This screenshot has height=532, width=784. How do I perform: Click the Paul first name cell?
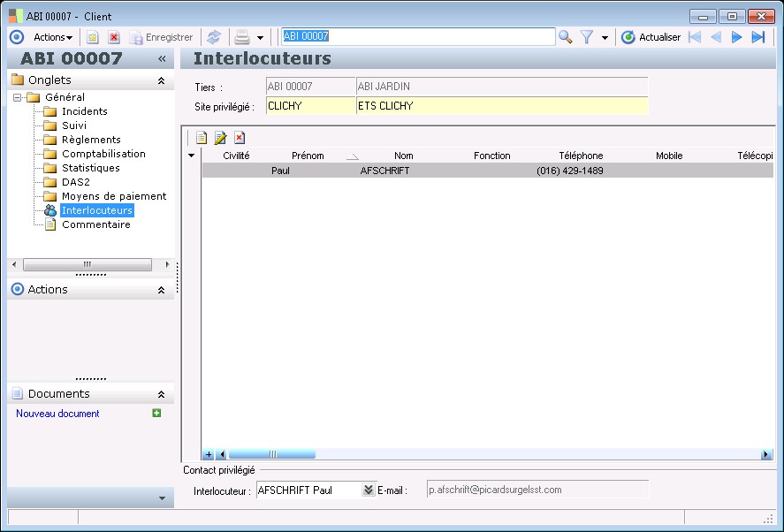coord(280,171)
